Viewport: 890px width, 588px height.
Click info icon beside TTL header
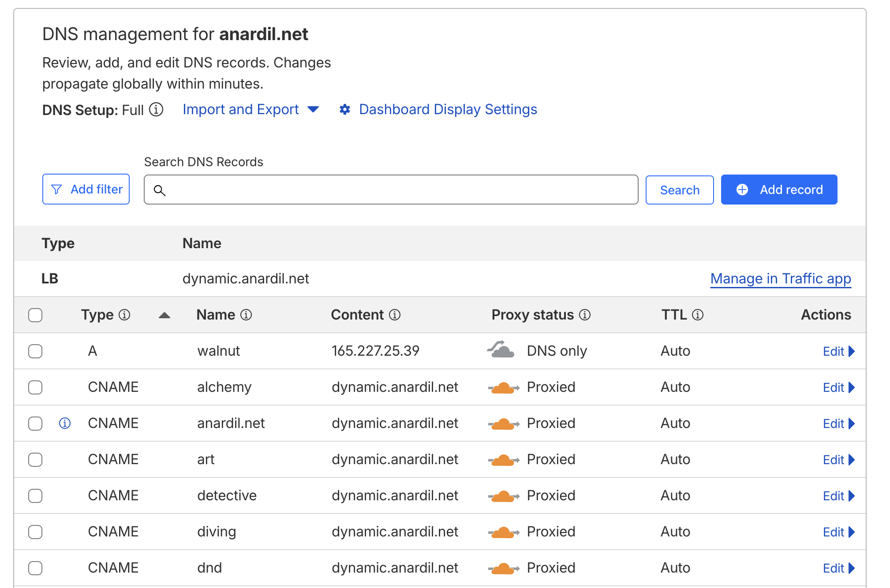tap(698, 315)
